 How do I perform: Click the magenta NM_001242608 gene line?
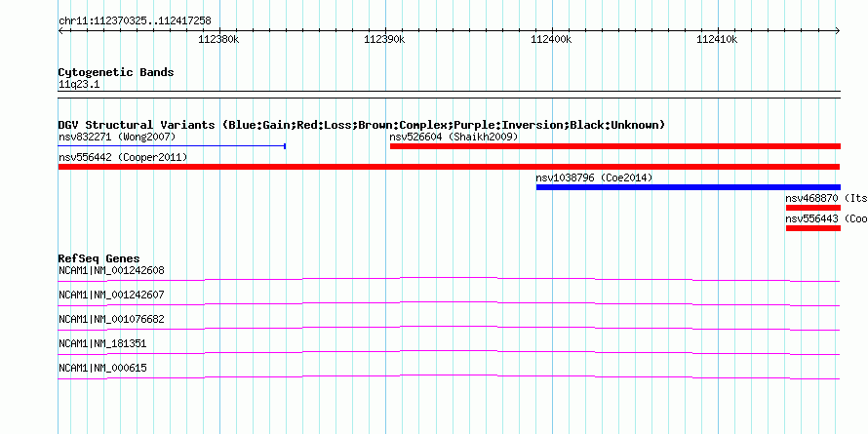point(449,278)
